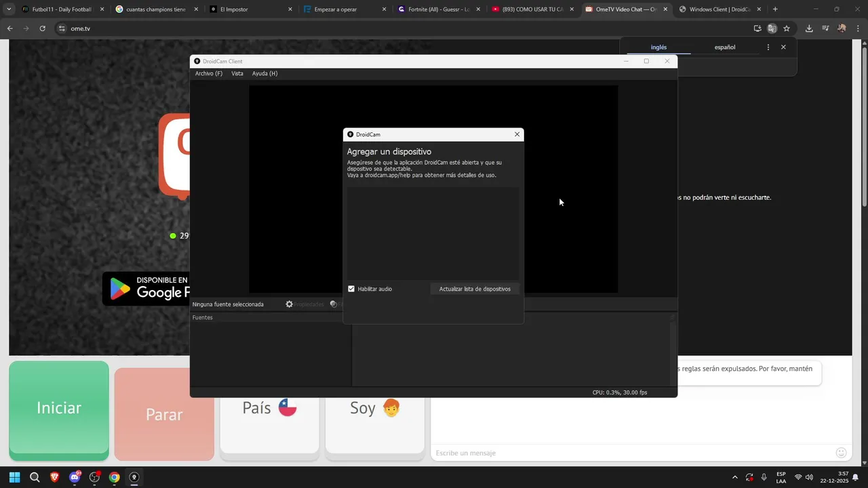
Task: Click the Google Play download badge
Action: click(146, 288)
